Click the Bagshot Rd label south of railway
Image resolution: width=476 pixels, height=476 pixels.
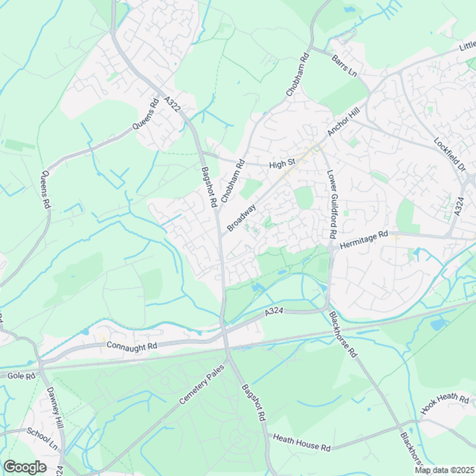pos(254,403)
